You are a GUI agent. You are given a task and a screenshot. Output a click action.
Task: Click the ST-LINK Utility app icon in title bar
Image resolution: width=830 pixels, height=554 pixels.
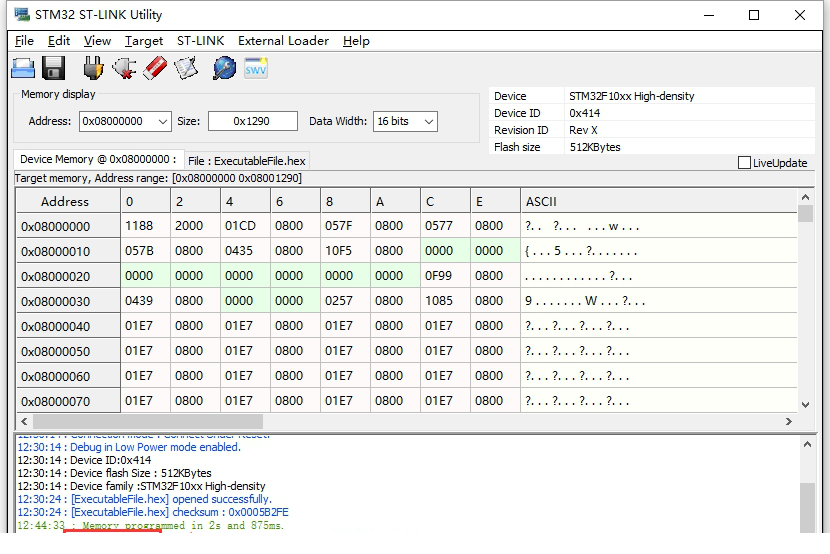(22, 14)
